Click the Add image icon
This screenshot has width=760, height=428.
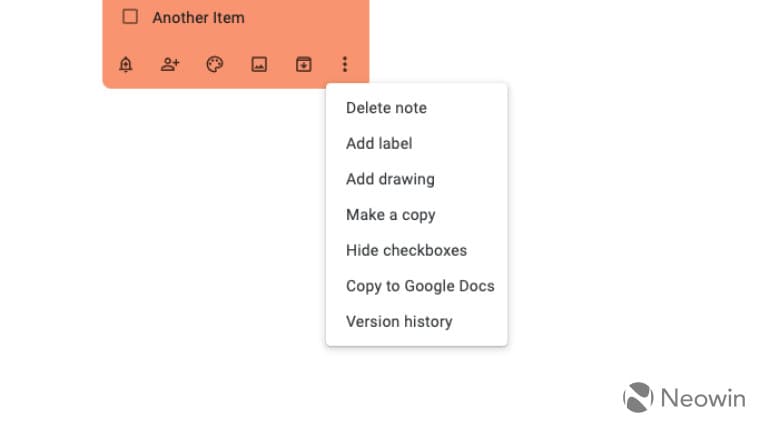(x=259, y=64)
